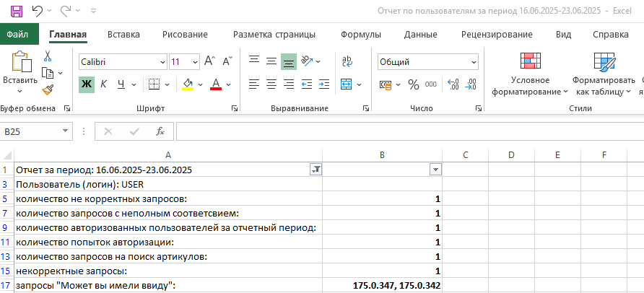Increase font size with large A
This screenshot has height=293, width=644.
(209, 61)
